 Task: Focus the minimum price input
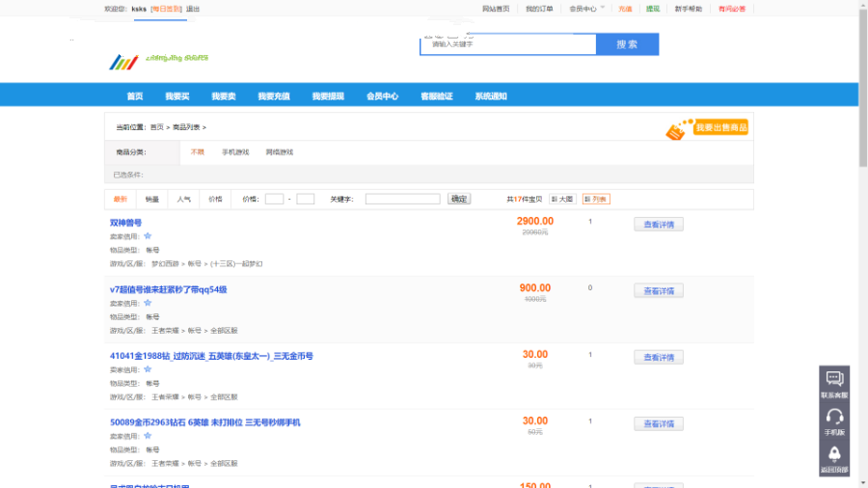pos(274,200)
